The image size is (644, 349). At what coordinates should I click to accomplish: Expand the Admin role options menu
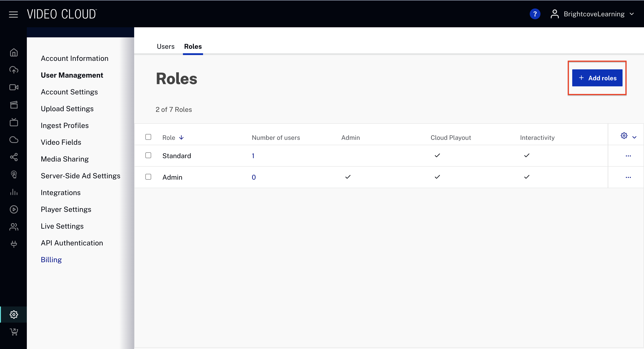(x=629, y=177)
